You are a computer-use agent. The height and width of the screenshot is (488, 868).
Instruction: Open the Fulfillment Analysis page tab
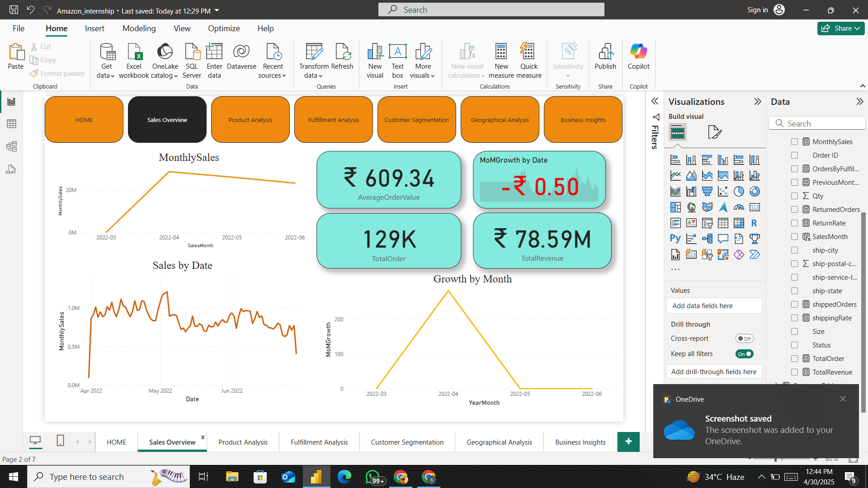click(x=319, y=442)
